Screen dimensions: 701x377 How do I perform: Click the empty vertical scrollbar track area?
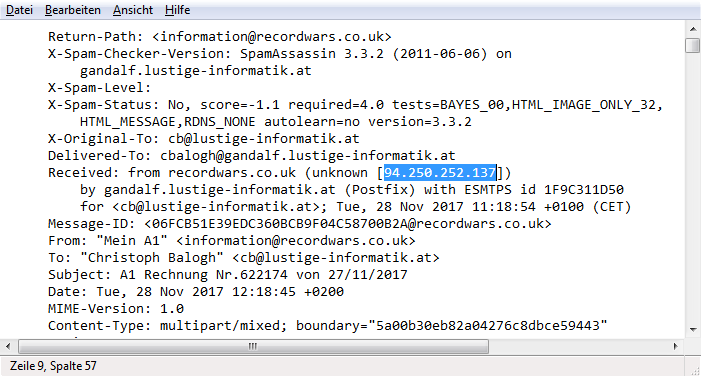[693, 188]
